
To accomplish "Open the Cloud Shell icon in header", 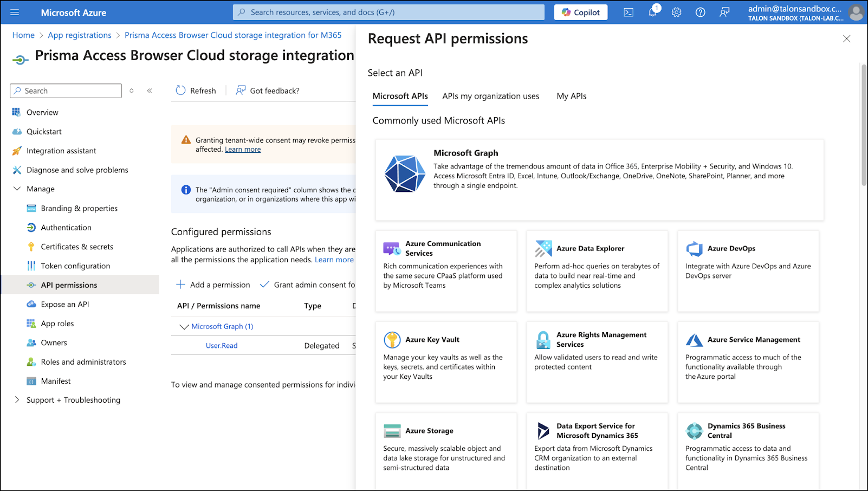I will tap(629, 12).
